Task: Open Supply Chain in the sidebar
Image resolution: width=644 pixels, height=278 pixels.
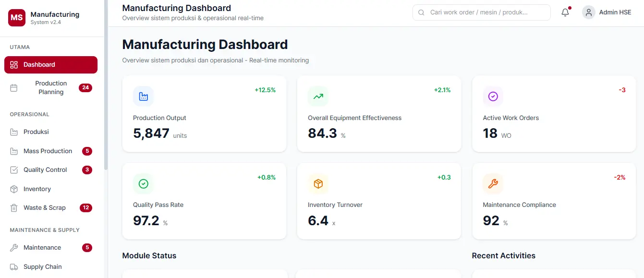Action: click(42, 267)
